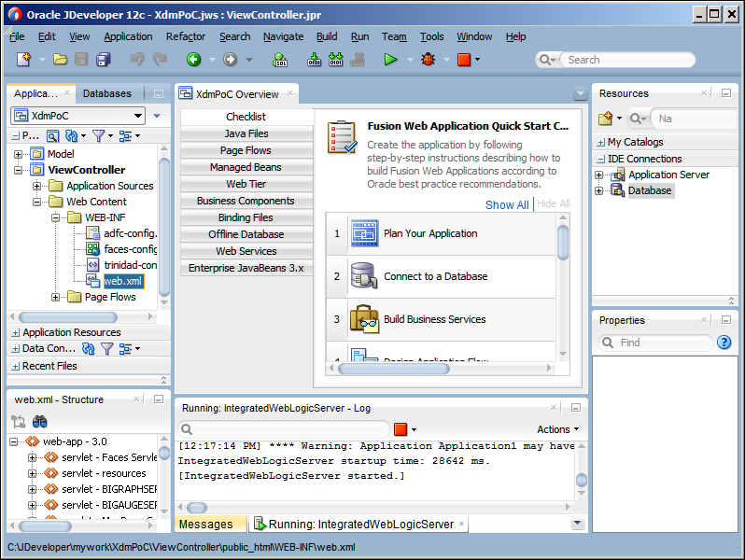Click the Properties panel help icon
745x560 pixels.
[x=724, y=342]
